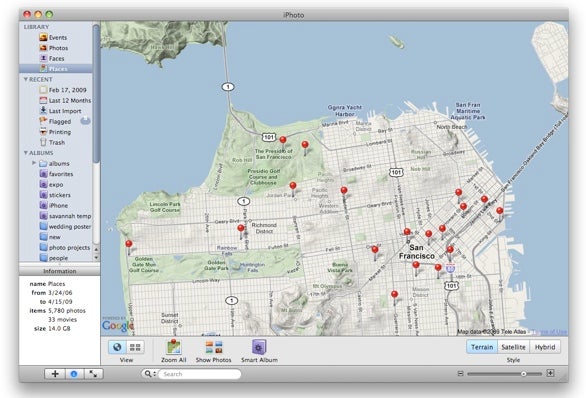The width and height of the screenshot is (586, 398).
Task: Select the Satellite map style
Action: tap(513, 347)
